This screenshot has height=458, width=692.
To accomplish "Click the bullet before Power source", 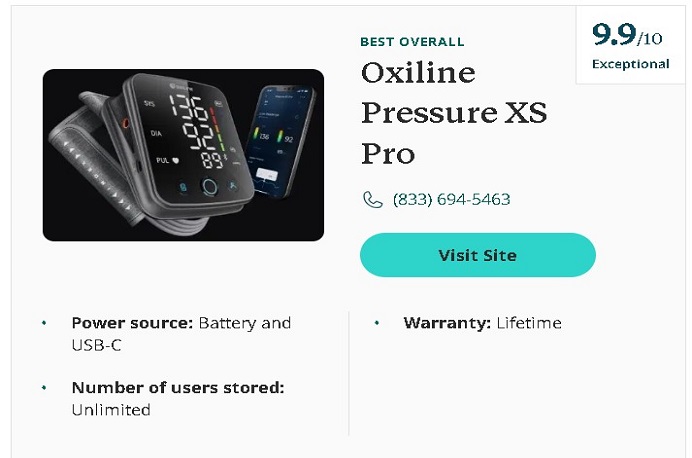I will (44, 323).
